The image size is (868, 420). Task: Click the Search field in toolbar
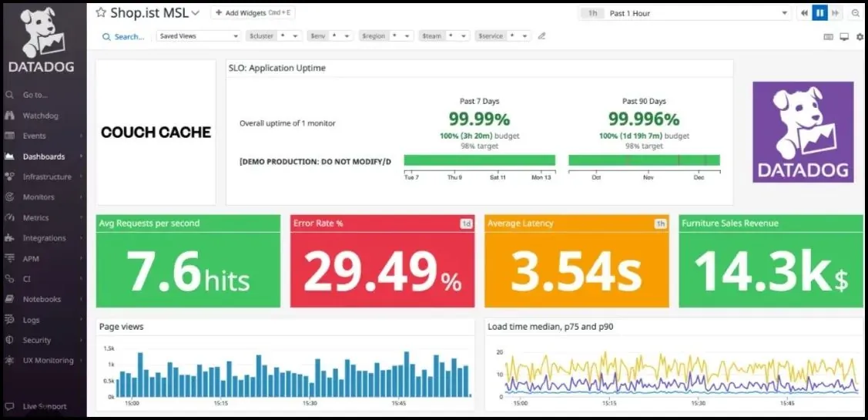click(x=123, y=36)
